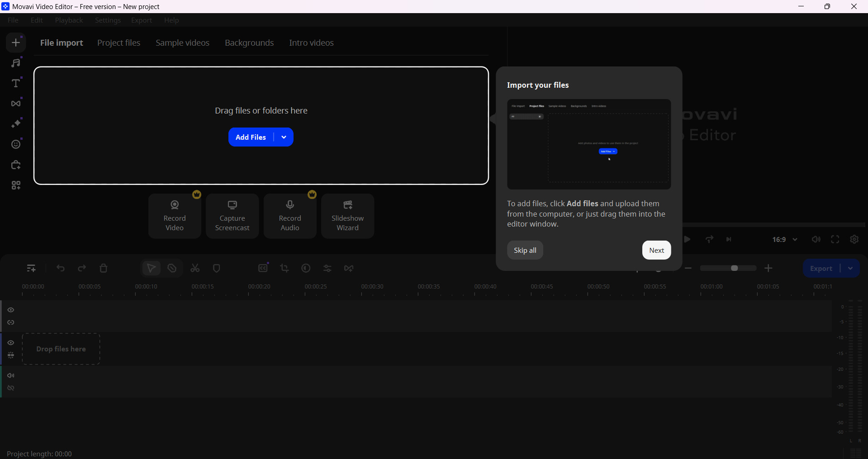The width and height of the screenshot is (868, 459).
Task: Open the Color adjustments tool
Action: pos(306,269)
